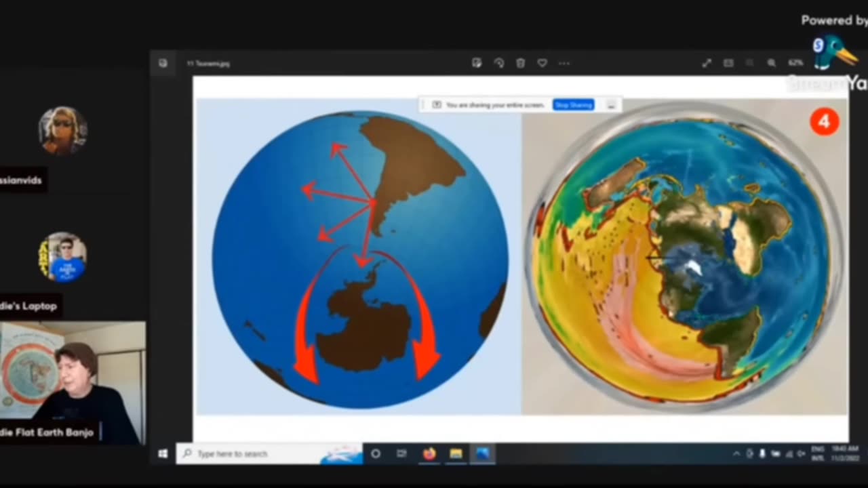
Task: Open the volume control in system tray
Action: [x=802, y=453]
